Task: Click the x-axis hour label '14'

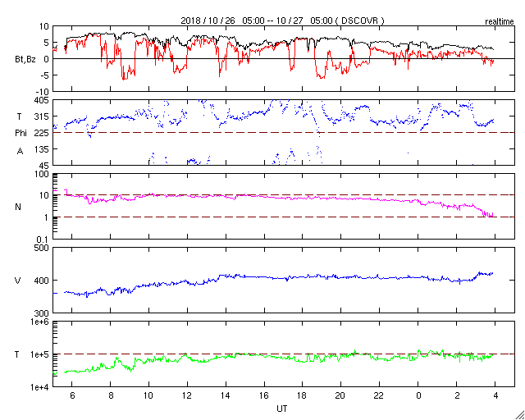Action: pos(226,395)
